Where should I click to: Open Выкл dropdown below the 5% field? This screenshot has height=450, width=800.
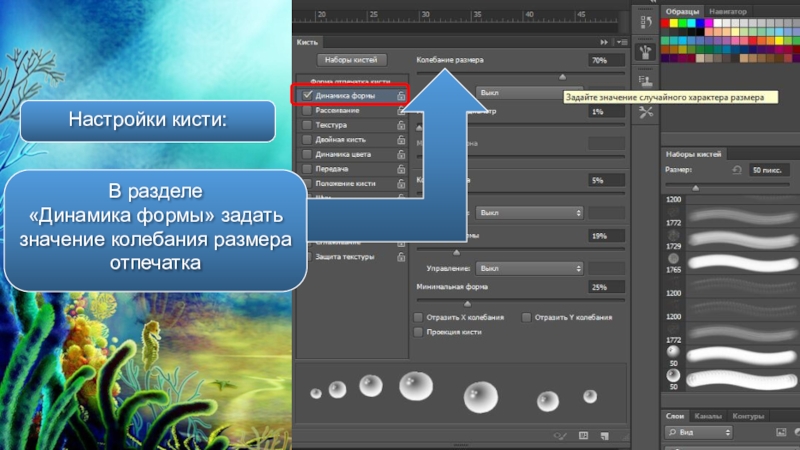point(529,213)
